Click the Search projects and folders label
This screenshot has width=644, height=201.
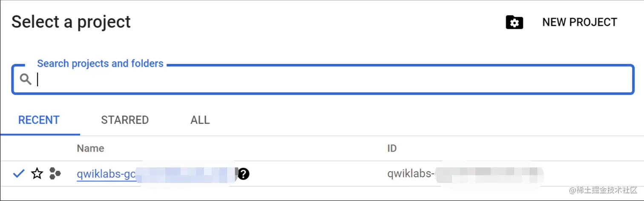tap(100, 63)
